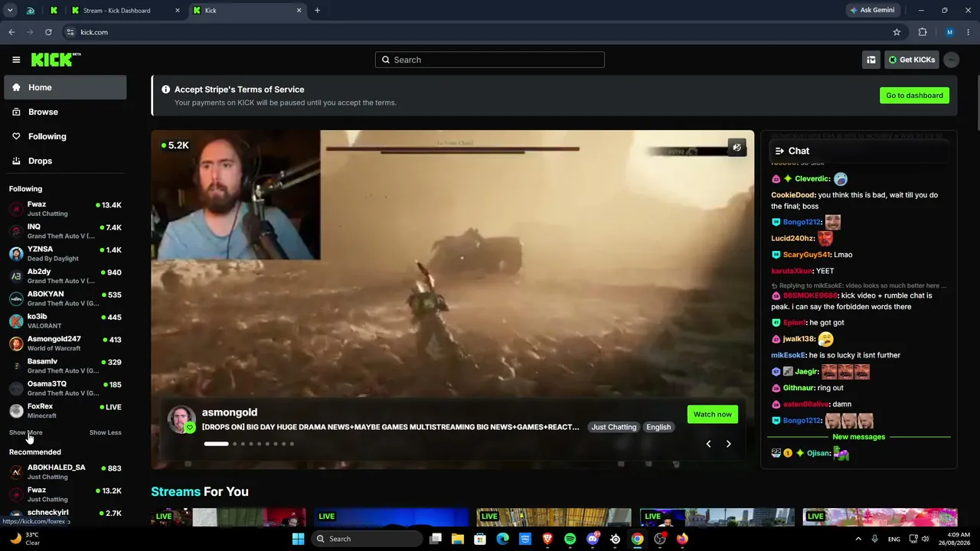The image size is (980, 551).
Task: Open the Just Chatting tag on featured stream
Action: coord(613,427)
